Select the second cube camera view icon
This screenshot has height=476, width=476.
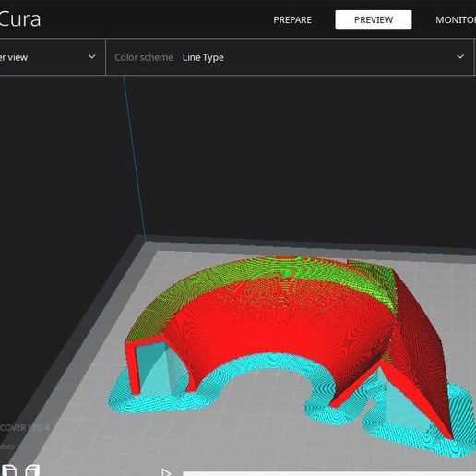[32, 470]
